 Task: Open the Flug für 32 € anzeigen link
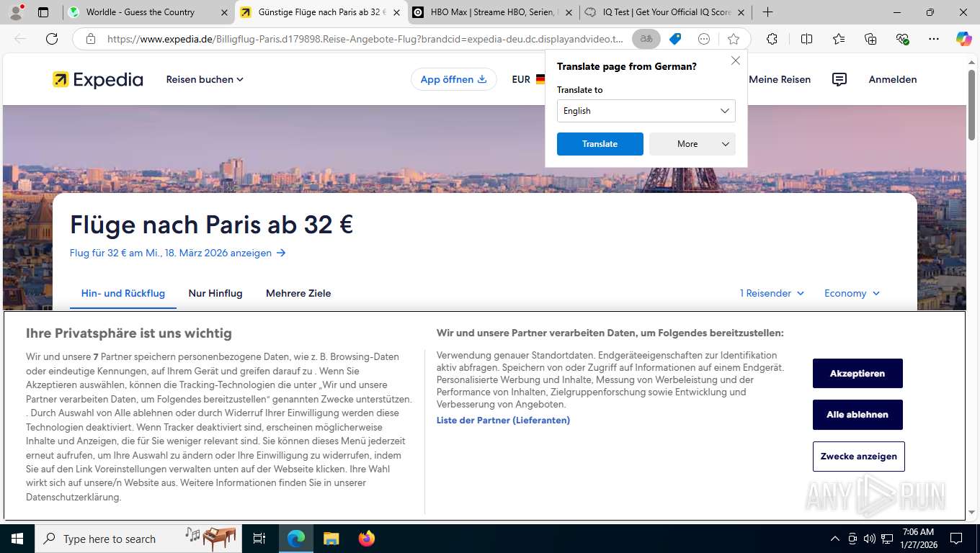(x=178, y=253)
